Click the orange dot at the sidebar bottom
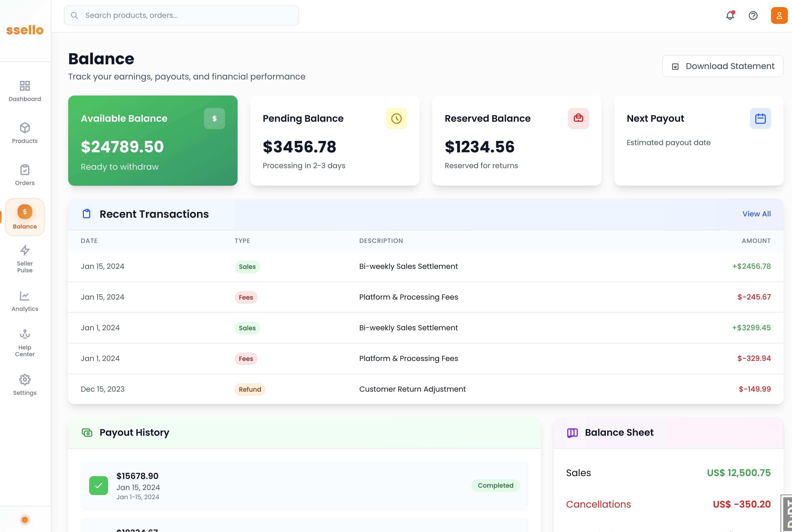 [25, 520]
